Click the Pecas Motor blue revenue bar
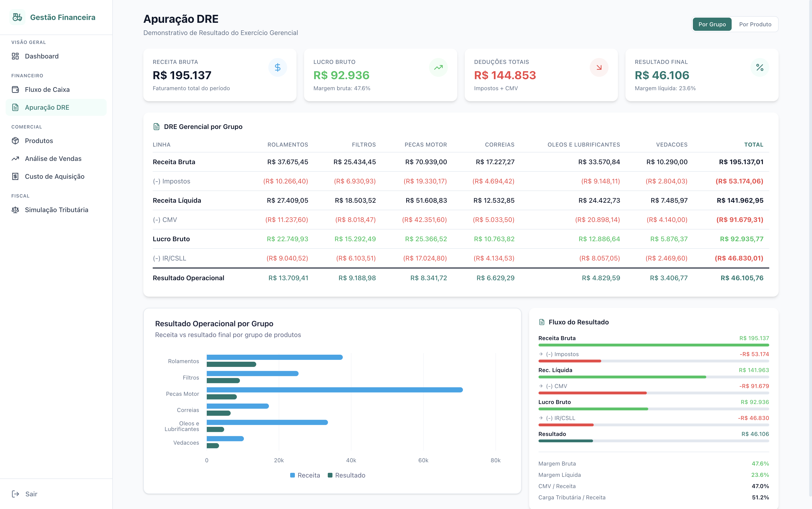Screen dimensions: 812x509 334,390
